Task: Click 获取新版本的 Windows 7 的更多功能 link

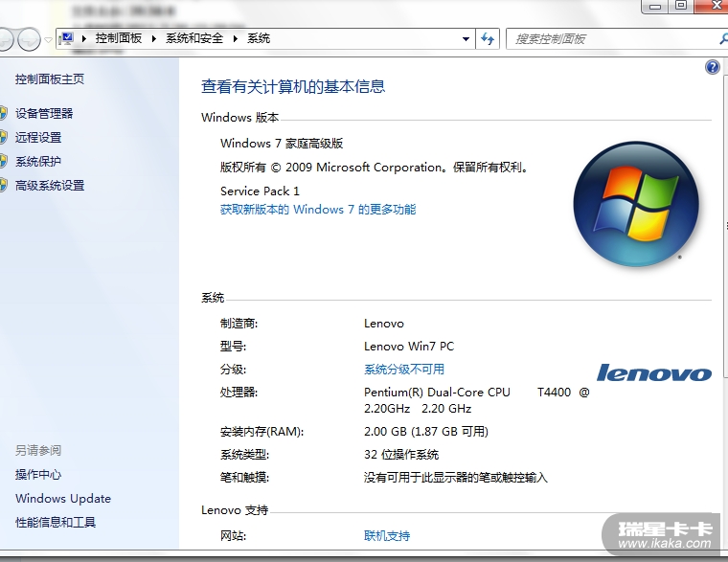Action: pyautogui.click(x=318, y=210)
